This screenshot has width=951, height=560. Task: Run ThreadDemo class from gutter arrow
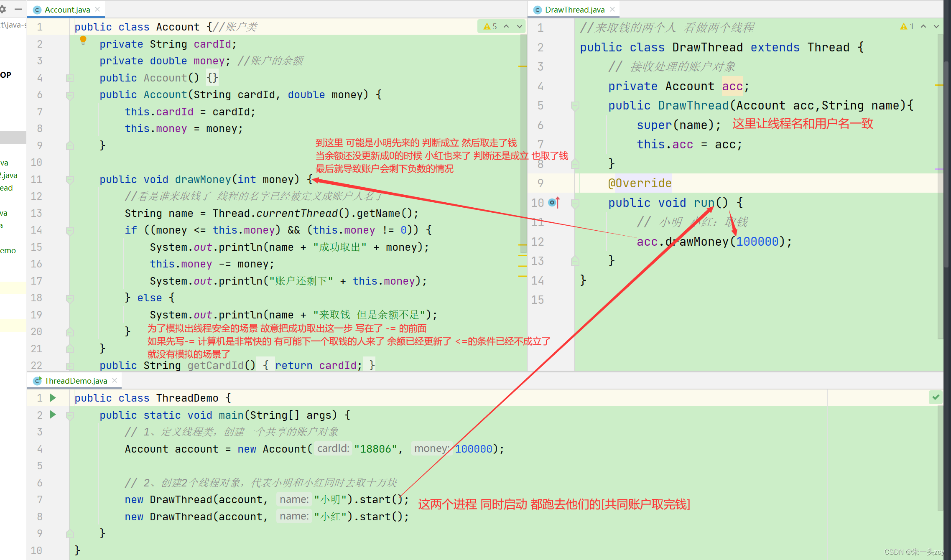(x=53, y=398)
